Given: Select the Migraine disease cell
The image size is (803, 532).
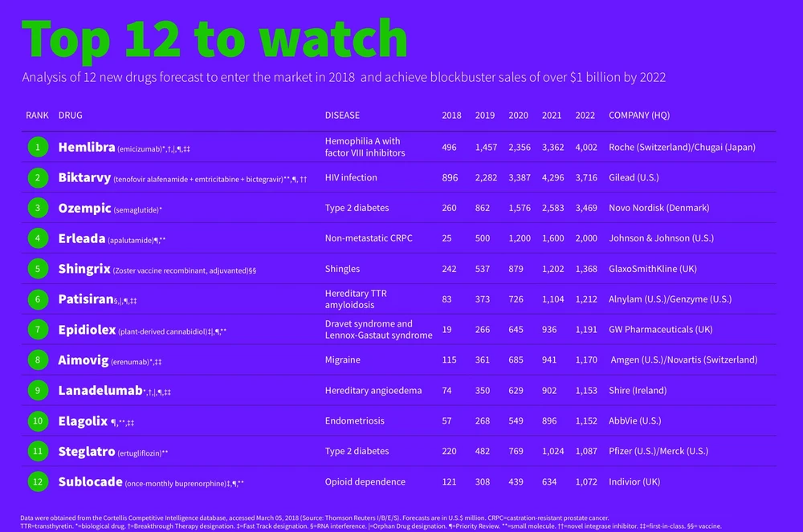Looking at the screenshot, I should coord(342,360).
